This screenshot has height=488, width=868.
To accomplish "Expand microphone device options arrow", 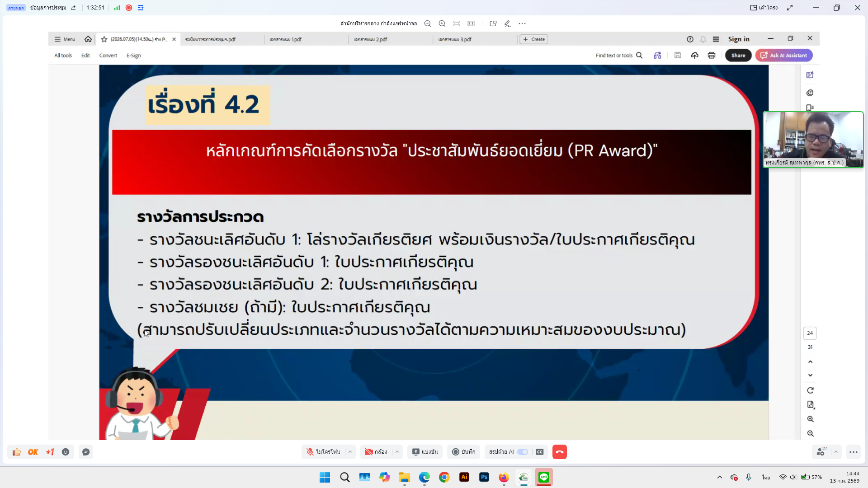I will (x=350, y=452).
